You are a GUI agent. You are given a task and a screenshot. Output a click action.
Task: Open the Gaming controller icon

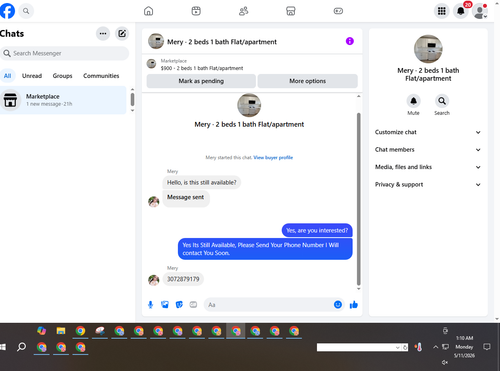tap(338, 11)
